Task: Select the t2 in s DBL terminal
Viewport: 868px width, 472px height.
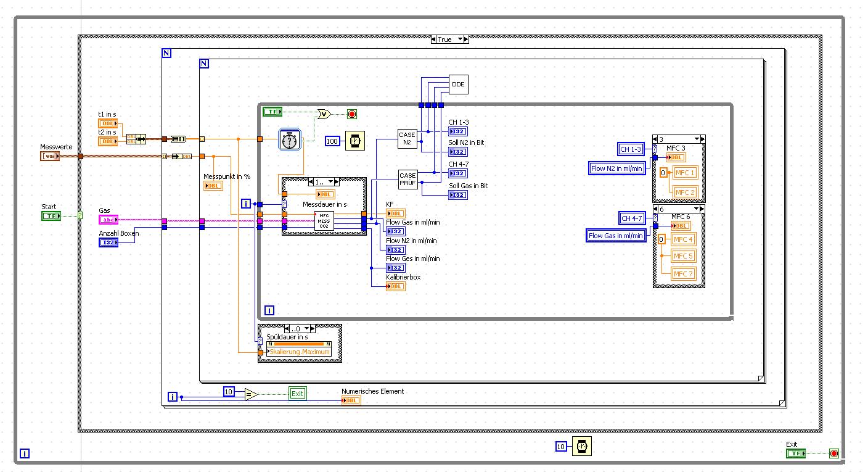Action: pyautogui.click(x=108, y=141)
